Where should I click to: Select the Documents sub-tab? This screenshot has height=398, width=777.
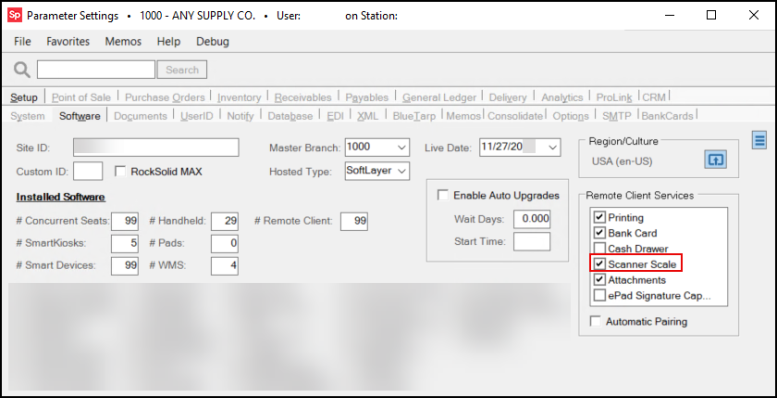pyautogui.click(x=140, y=116)
